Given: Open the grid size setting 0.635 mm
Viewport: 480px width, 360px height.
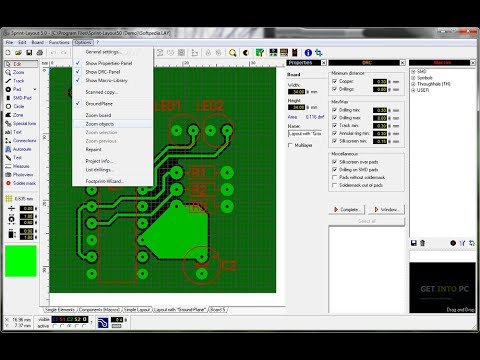Looking at the screenshot, I should click(19, 199).
